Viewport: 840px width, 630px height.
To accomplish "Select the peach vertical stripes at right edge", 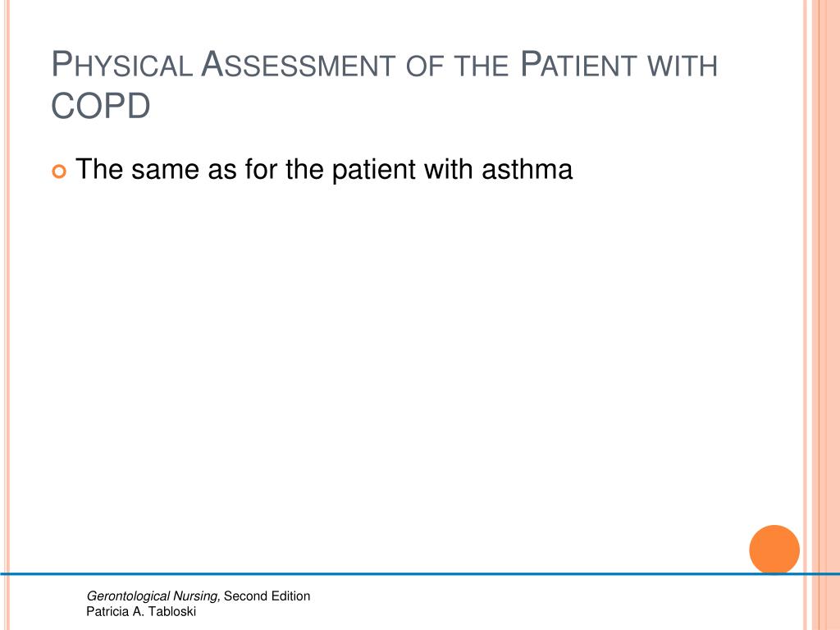I will pyautogui.click(x=821, y=315).
